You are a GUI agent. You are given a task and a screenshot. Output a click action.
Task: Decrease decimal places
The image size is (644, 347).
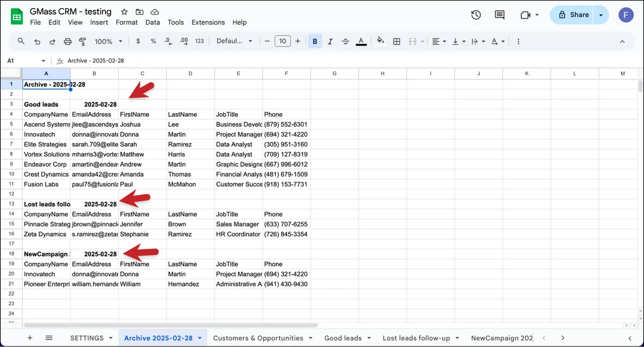point(169,41)
